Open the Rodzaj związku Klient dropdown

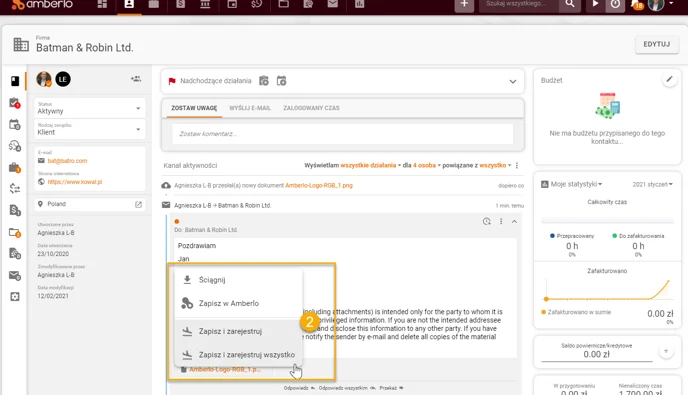pyautogui.click(x=90, y=129)
